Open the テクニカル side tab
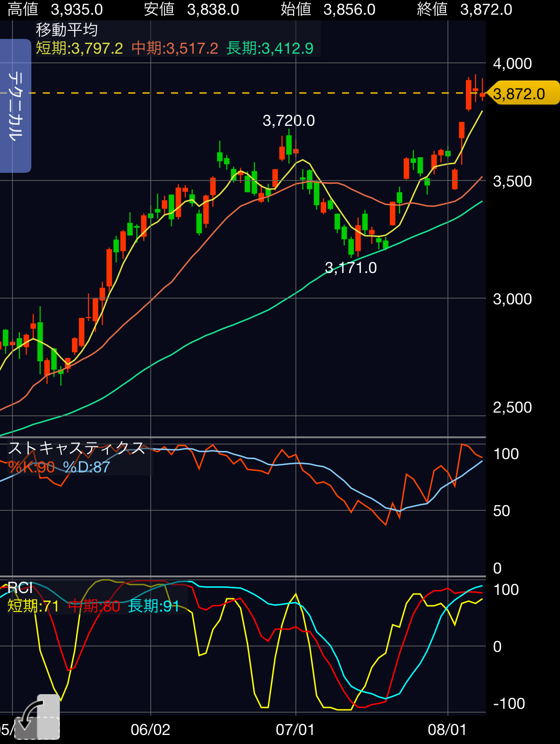 click(x=15, y=105)
